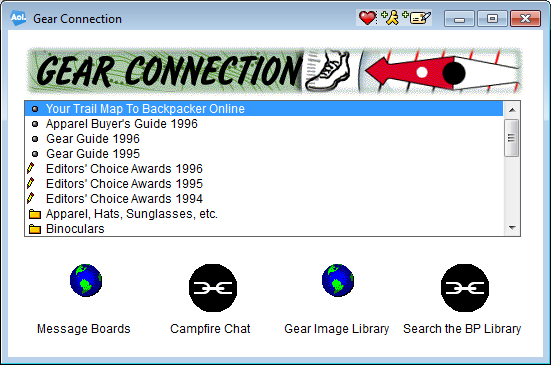Click the list scrollbar thumb

click(512, 138)
